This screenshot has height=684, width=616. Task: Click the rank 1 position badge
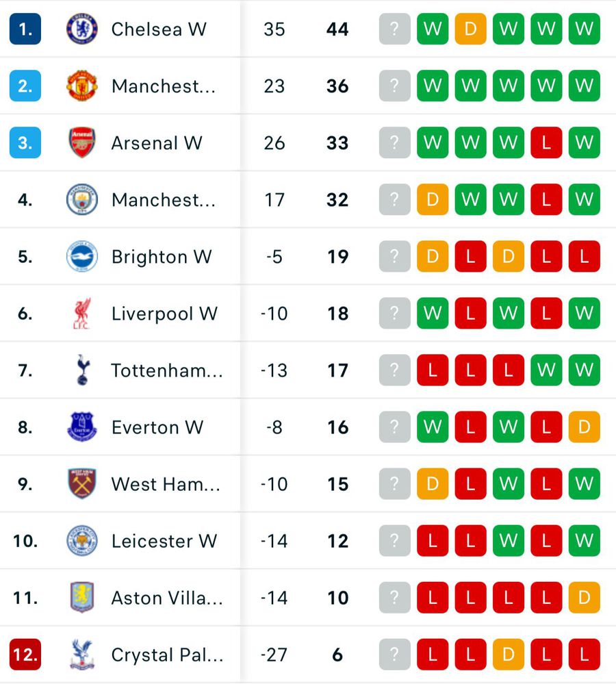25,29
